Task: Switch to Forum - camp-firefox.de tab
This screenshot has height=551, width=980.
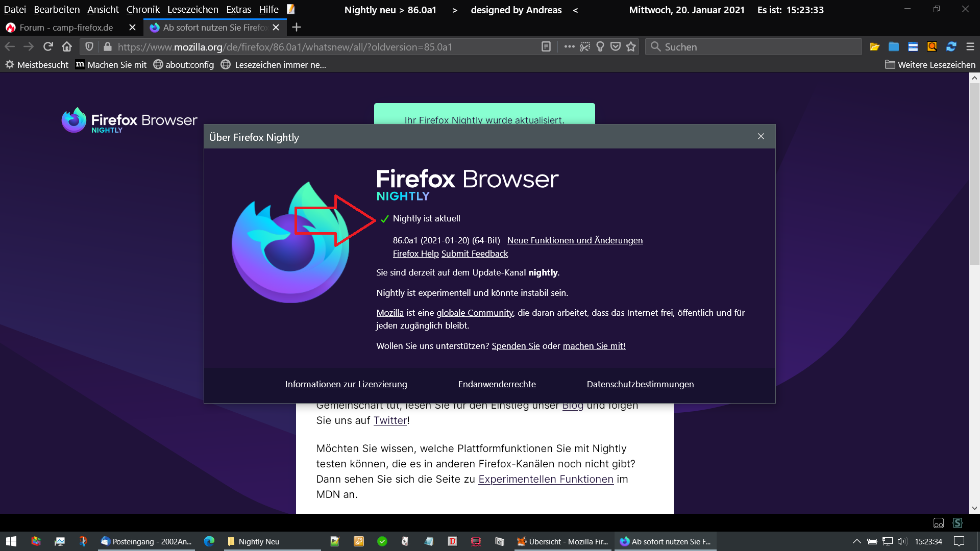Action: pyautogui.click(x=66, y=28)
